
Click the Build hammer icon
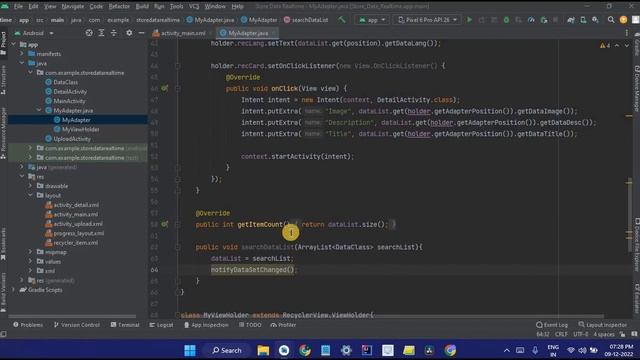coord(342,20)
